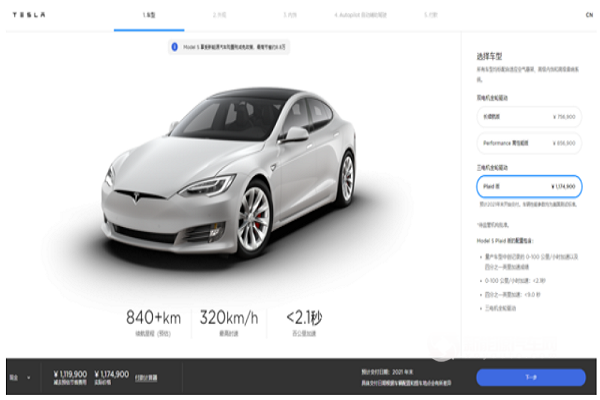Open the fifth payment step tab
This screenshot has height=400, width=600.
coord(430,15)
